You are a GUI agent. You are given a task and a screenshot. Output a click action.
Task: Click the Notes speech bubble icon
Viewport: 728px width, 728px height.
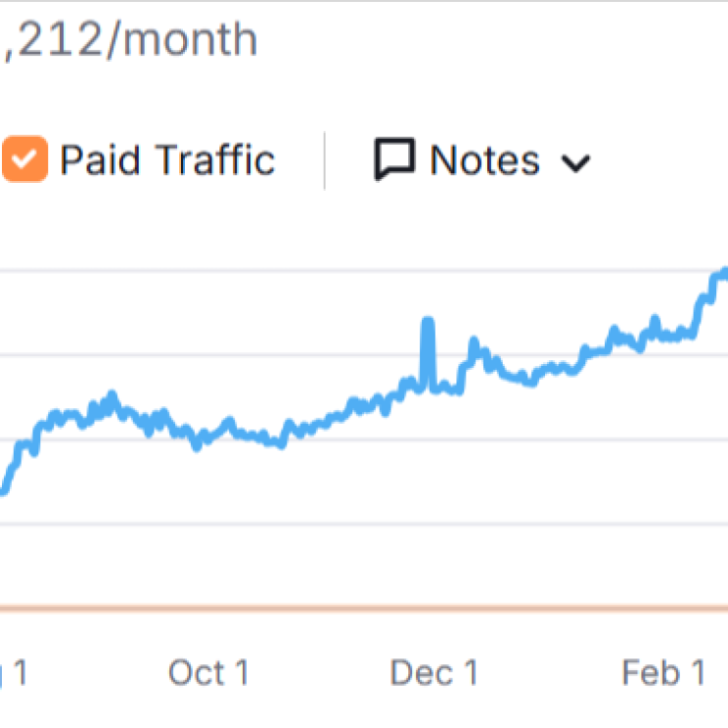394,160
